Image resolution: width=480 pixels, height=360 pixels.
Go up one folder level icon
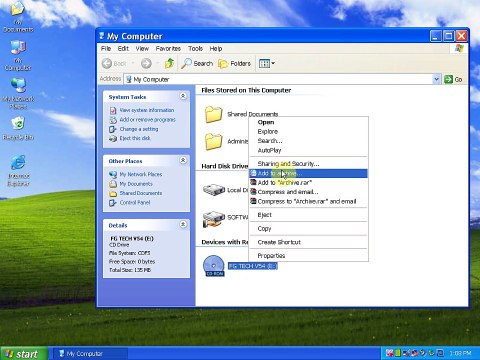click(x=169, y=63)
